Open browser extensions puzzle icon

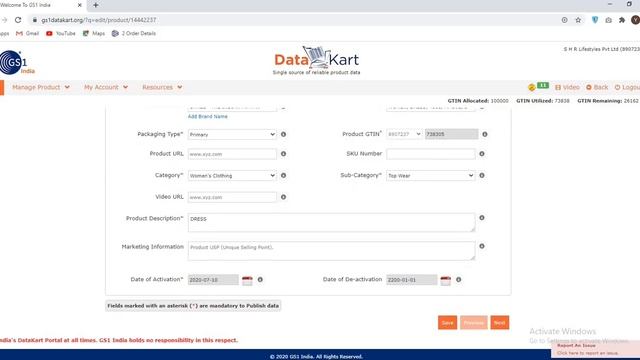click(x=622, y=20)
